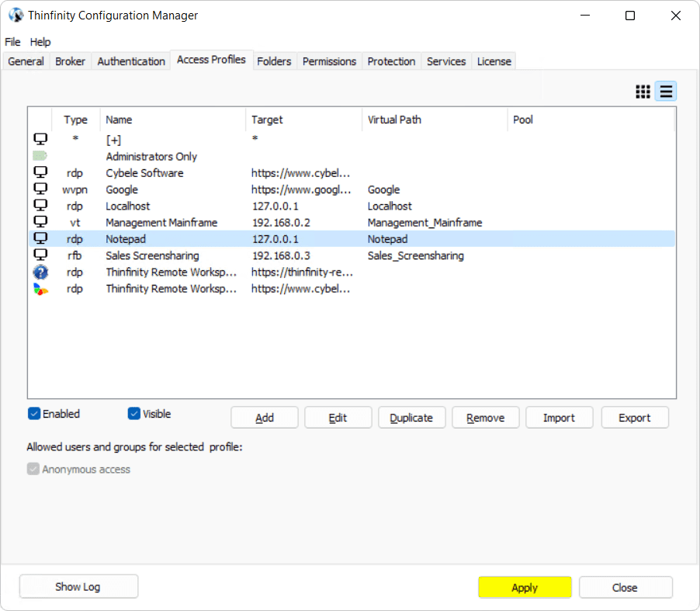Click the Close button at bottom
The height and width of the screenshot is (611, 700).
click(625, 588)
